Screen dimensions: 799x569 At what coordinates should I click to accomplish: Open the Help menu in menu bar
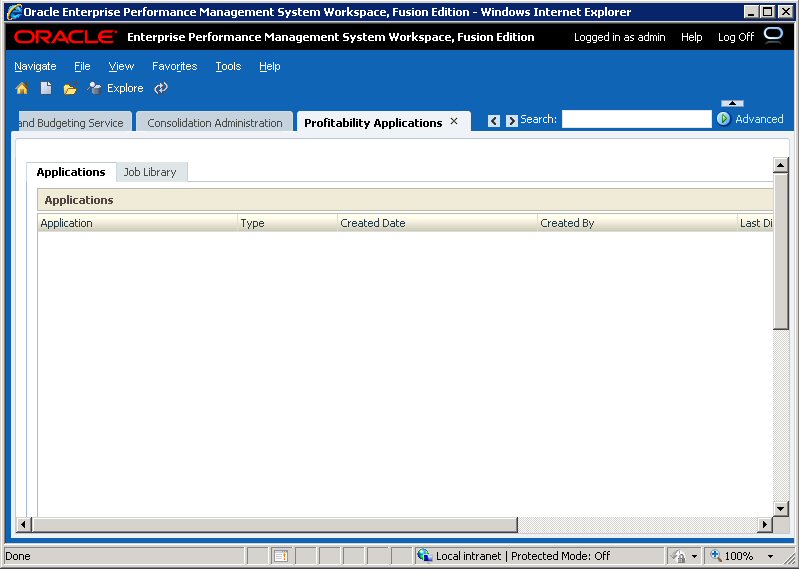pyautogui.click(x=270, y=66)
